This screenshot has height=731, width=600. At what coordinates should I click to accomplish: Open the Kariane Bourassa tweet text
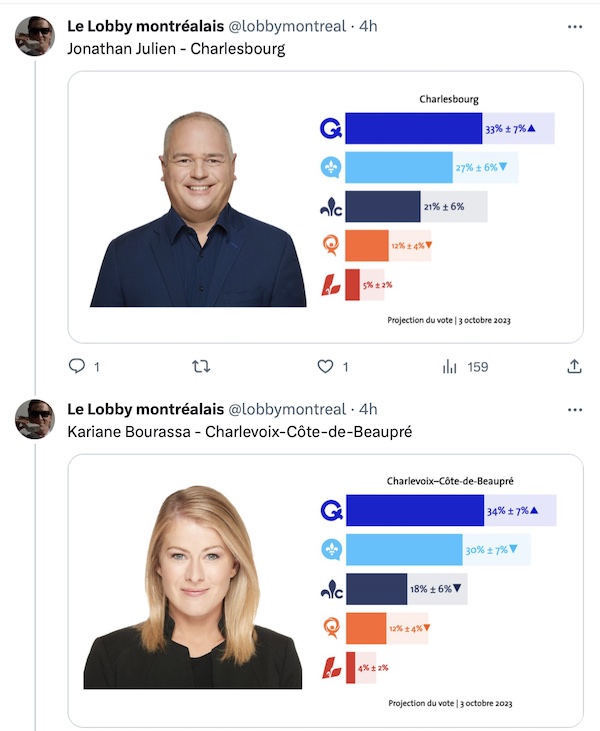tap(240, 432)
